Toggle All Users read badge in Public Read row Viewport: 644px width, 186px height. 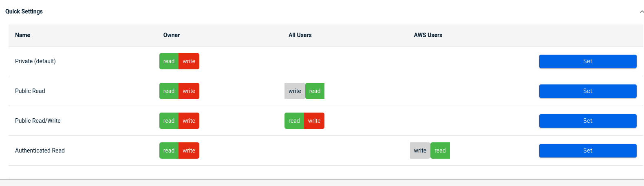(315, 91)
